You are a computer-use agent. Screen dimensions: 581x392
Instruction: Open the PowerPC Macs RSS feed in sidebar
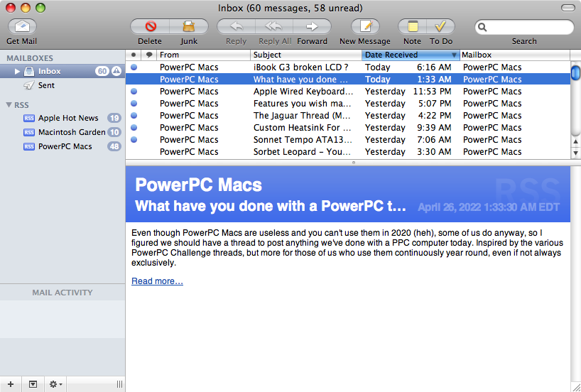click(x=63, y=146)
